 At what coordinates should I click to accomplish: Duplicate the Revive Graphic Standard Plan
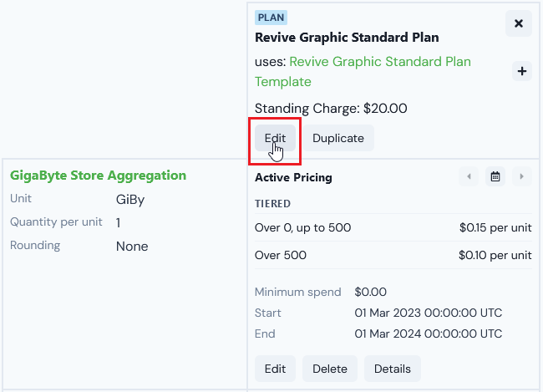338,138
